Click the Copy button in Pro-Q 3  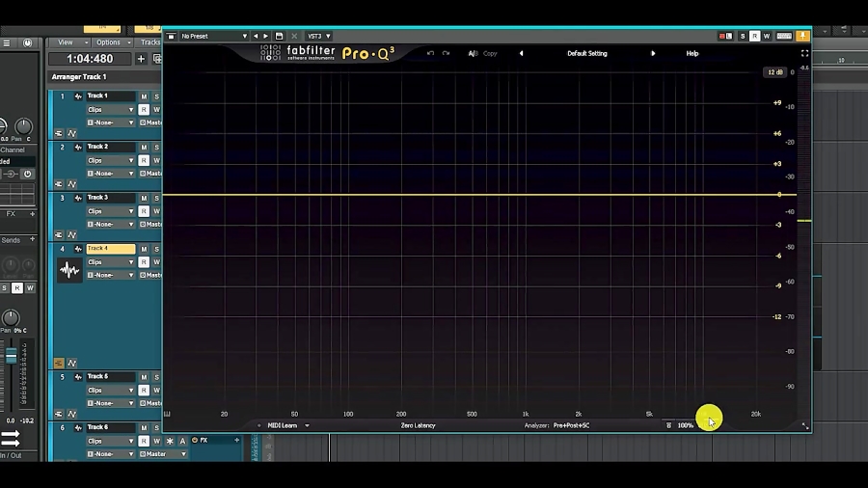click(490, 54)
